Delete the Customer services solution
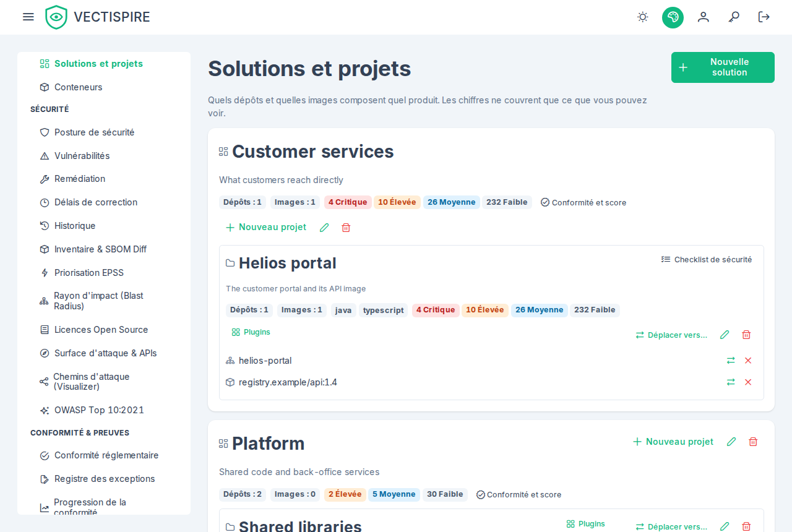This screenshot has height=532, width=792. pos(346,228)
